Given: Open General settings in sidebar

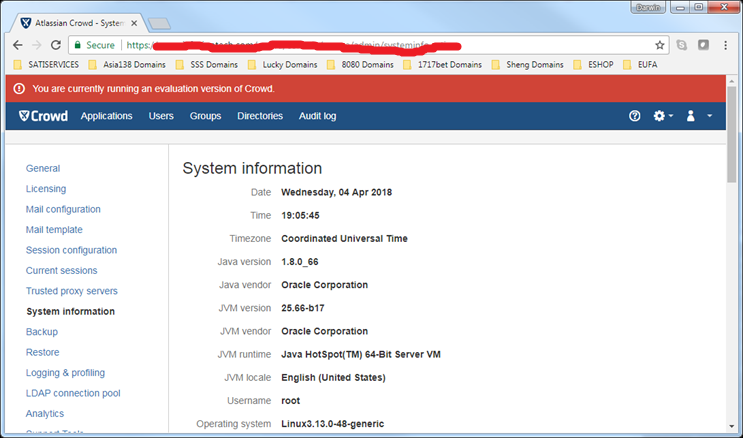Looking at the screenshot, I should (43, 168).
